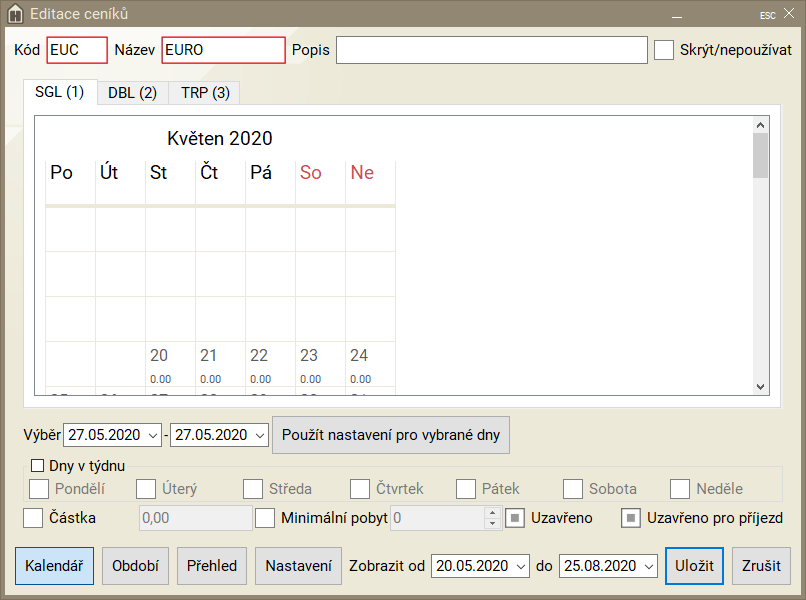Click the Popis text field
This screenshot has width=806, height=600.
point(491,50)
